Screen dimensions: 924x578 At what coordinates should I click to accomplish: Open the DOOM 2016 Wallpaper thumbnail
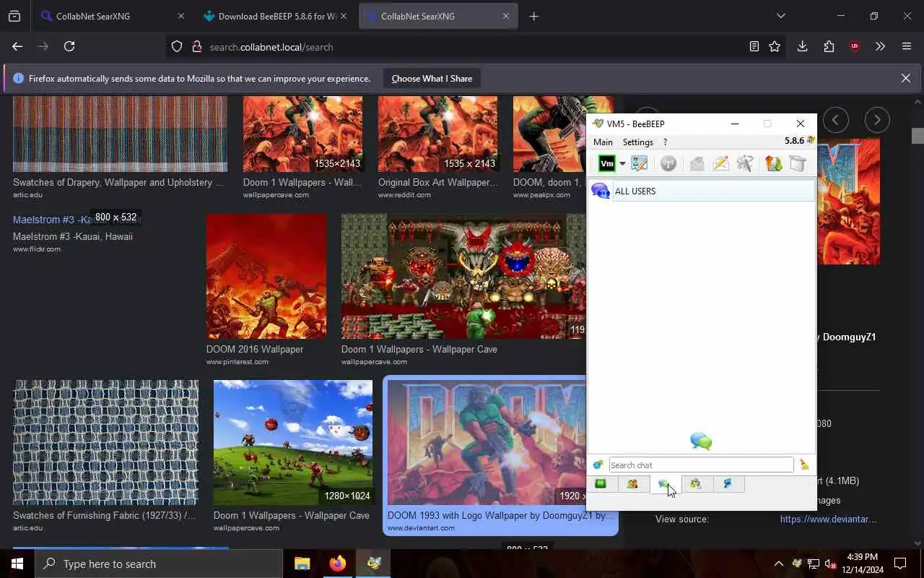pos(266,276)
